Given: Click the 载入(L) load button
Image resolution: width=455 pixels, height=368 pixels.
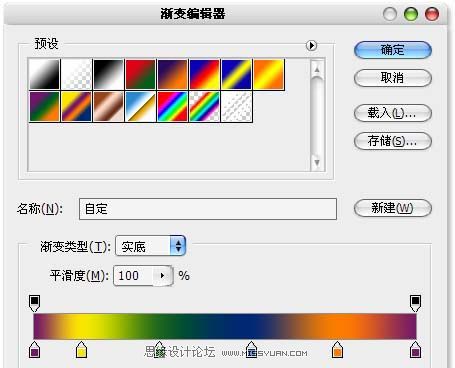Looking at the screenshot, I should coord(393,113).
